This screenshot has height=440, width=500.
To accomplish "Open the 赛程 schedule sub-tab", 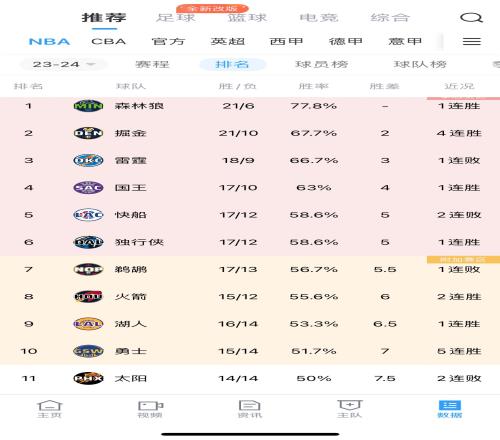I will (x=152, y=64).
